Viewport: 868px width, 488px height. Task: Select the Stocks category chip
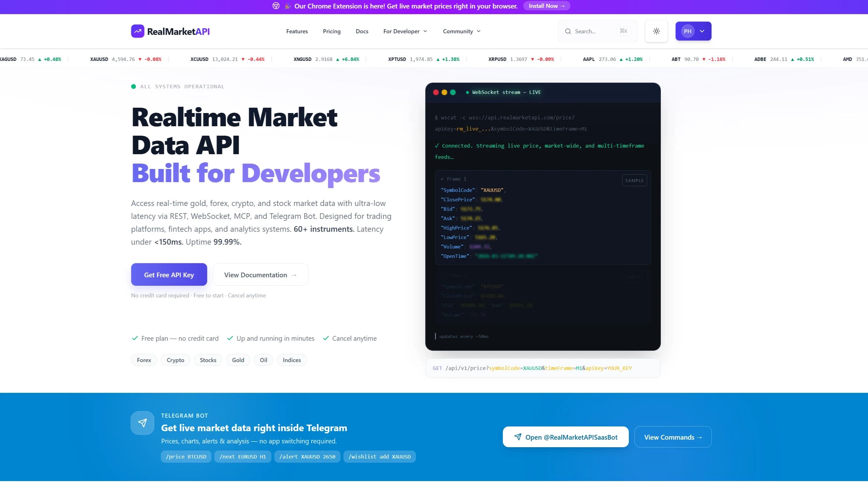pos(208,360)
